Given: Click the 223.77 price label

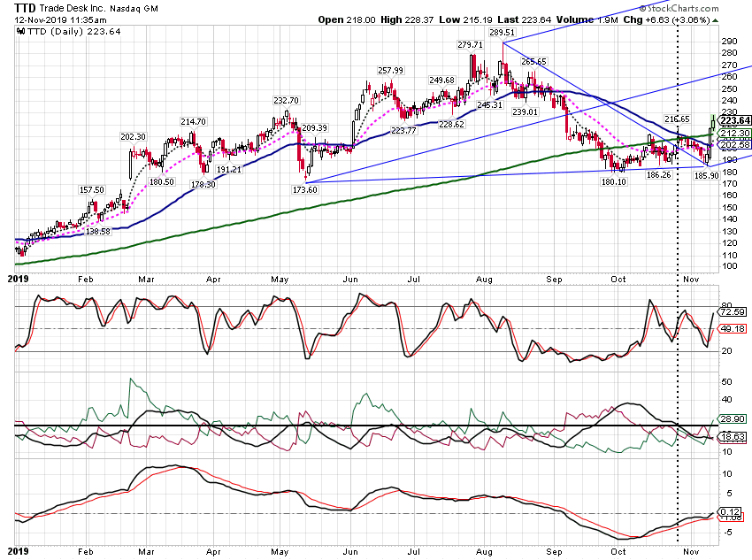Looking at the screenshot, I should (x=403, y=130).
